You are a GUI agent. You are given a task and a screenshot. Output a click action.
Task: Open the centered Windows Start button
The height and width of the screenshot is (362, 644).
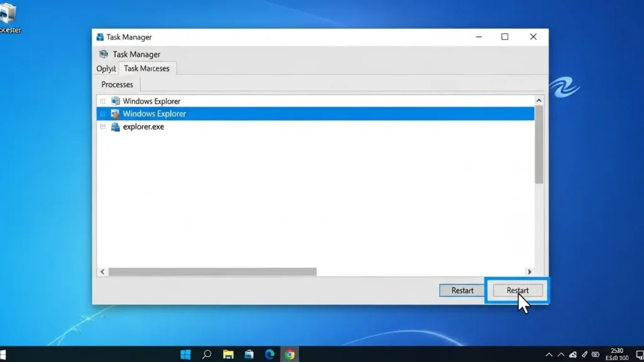(x=186, y=354)
